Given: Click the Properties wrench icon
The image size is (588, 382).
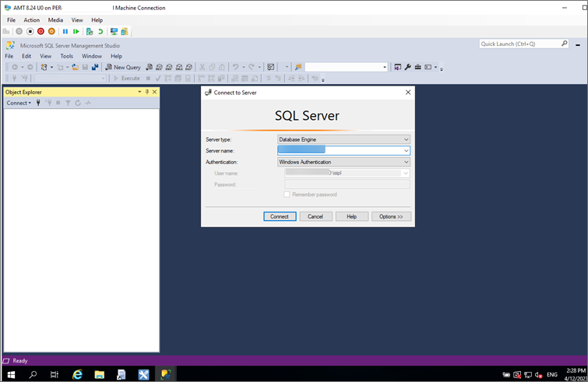Looking at the screenshot, I should pyautogui.click(x=407, y=67).
